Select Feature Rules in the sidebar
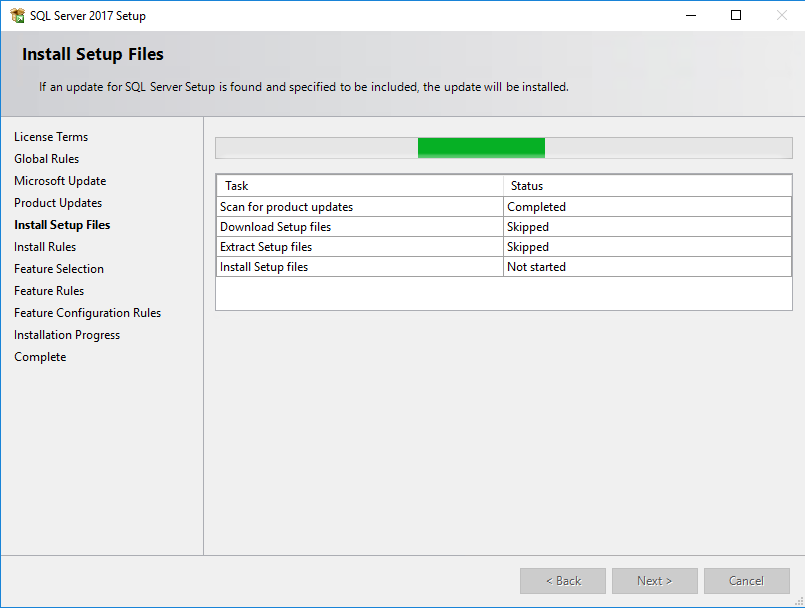 point(49,291)
